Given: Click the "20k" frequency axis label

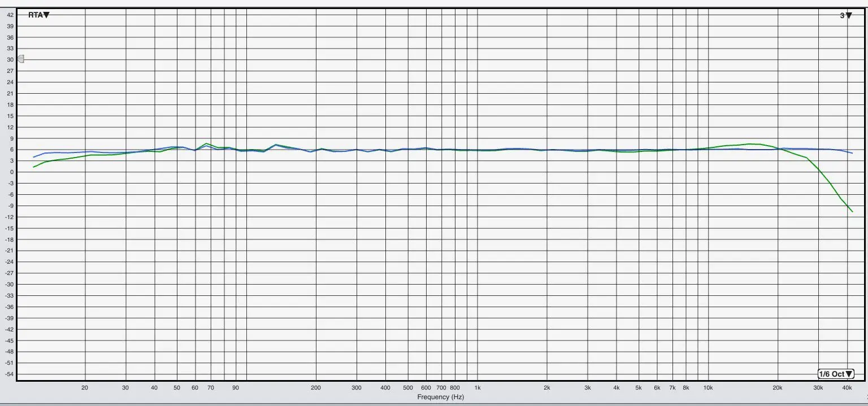Looking at the screenshot, I should (x=778, y=388).
